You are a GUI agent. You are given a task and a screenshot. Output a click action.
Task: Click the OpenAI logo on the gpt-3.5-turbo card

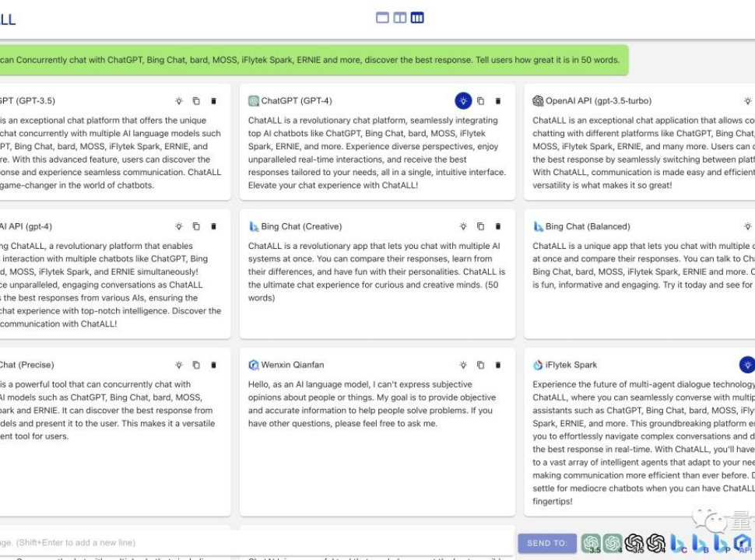[x=538, y=101]
